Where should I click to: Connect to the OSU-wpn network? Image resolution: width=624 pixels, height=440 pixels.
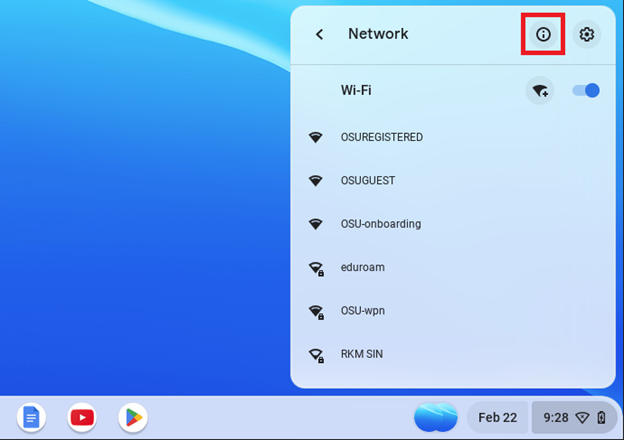pos(453,311)
